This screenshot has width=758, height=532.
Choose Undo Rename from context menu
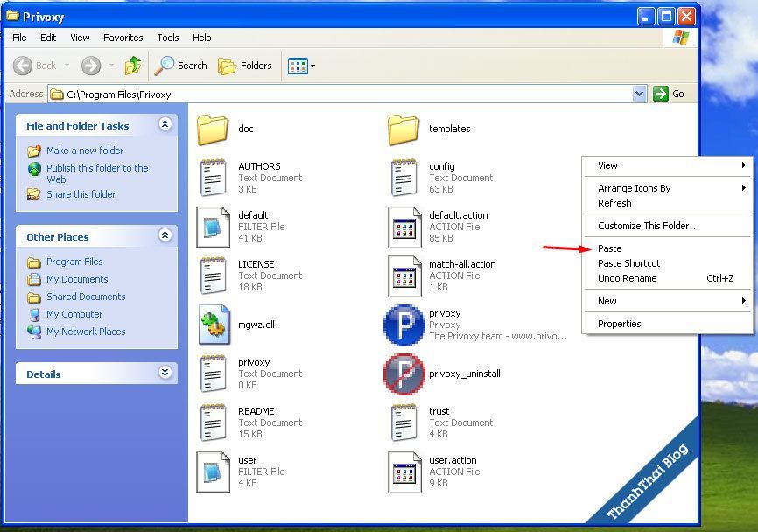coord(667,278)
